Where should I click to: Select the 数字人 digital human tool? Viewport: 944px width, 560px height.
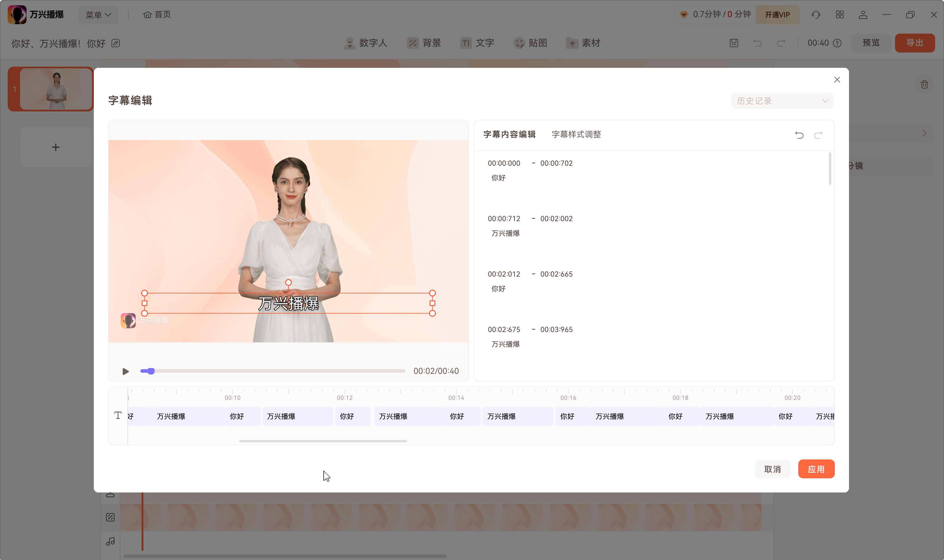tap(365, 43)
